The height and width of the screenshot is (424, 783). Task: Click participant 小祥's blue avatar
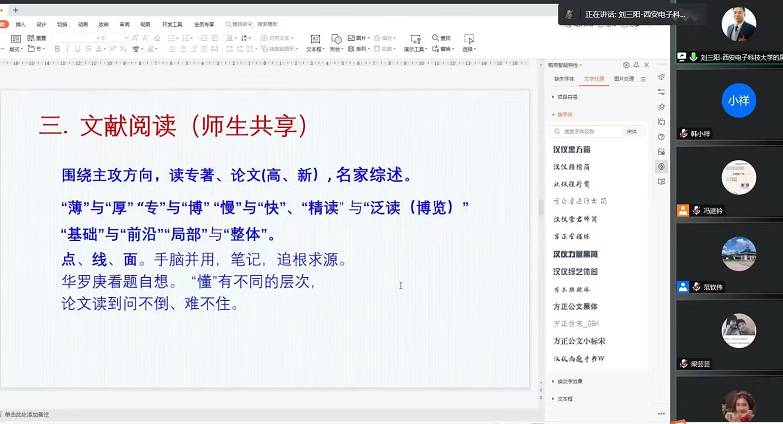click(x=738, y=100)
